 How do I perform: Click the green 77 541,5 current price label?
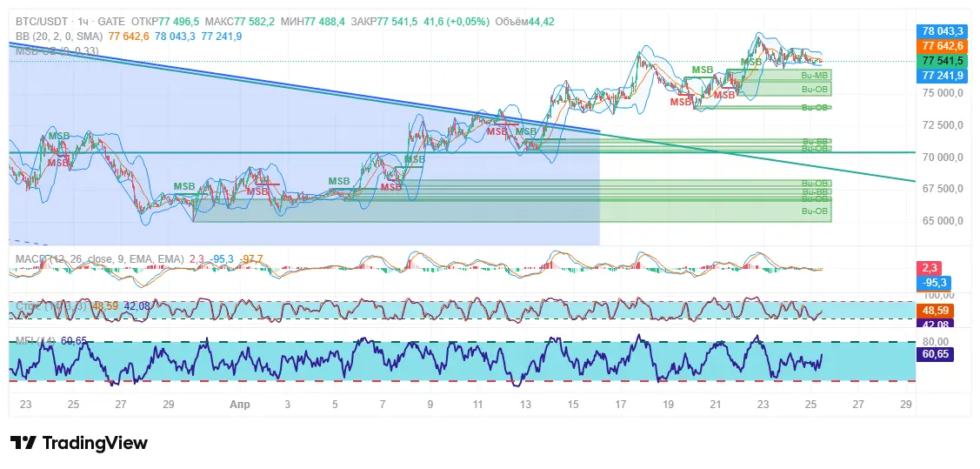[942, 61]
